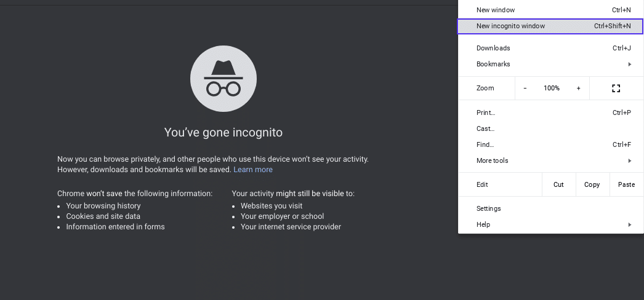Open Find… from the menu
Image resolution: width=644 pixels, height=300 pixels.
pos(485,144)
